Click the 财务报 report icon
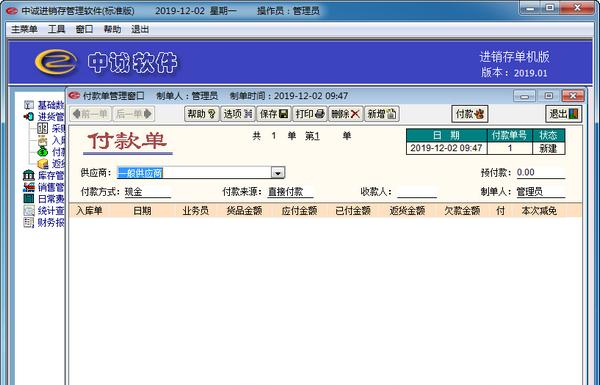The width and height of the screenshot is (600, 385). click(x=29, y=222)
